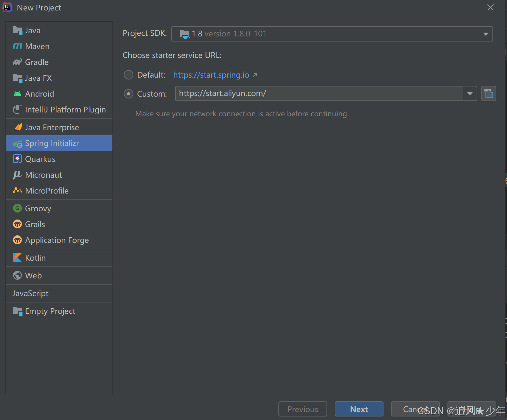This screenshot has width=507, height=420.
Task: Open the https://start.spring.io link
Action: pyautogui.click(x=211, y=75)
